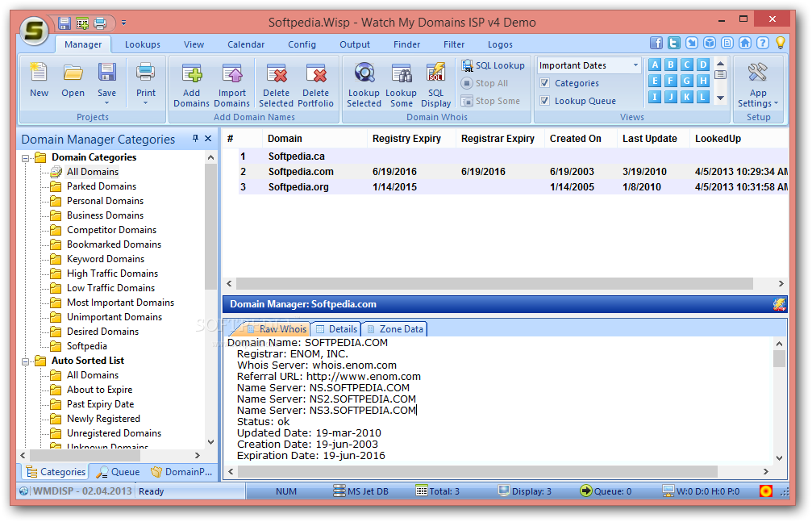Click the domain table horizontal scrollbar
This screenshot has width=812, height=522.
(x=494, y=283)
